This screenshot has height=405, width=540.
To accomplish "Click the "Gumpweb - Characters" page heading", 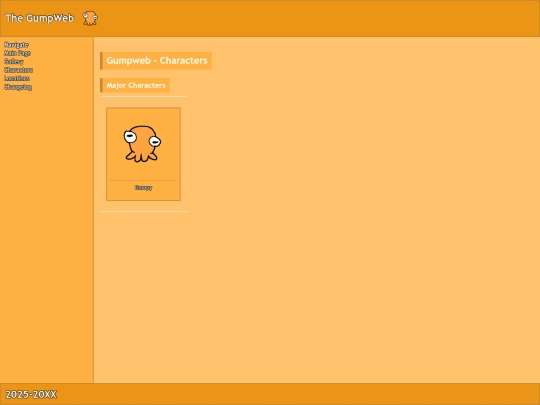I will (157, 61).
